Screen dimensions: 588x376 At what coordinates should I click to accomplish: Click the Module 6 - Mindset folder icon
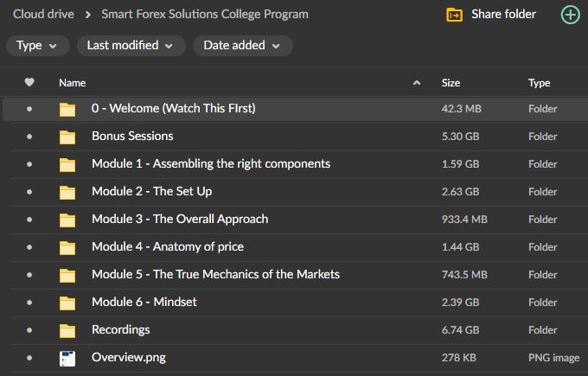tap(67, 303)
